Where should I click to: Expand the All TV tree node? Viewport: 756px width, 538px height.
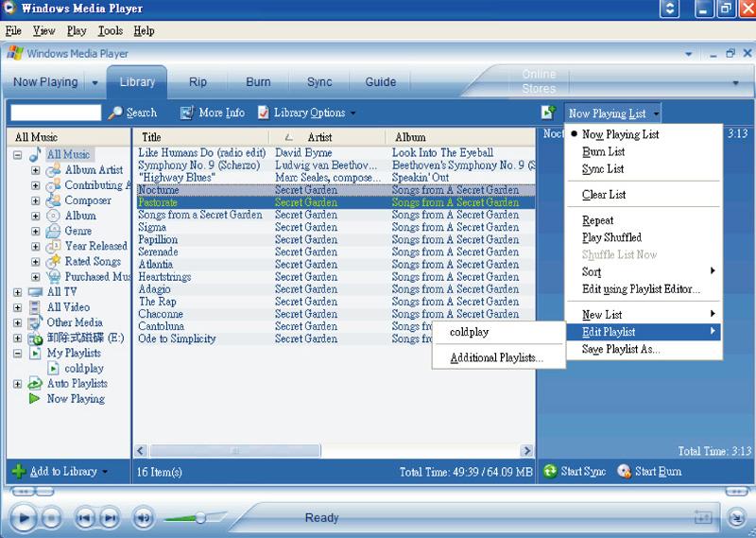(x=17, y=292)
